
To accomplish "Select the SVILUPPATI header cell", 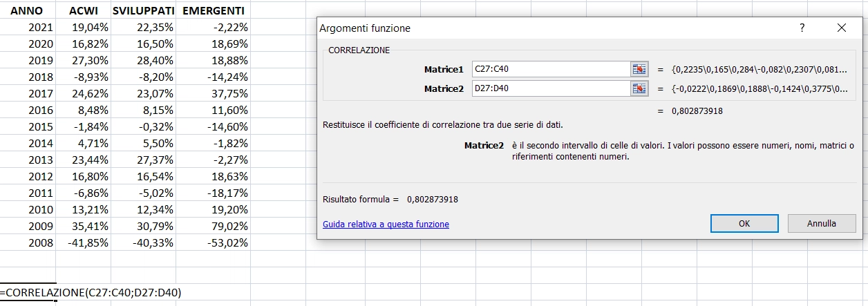I will (x=143, y=11).
